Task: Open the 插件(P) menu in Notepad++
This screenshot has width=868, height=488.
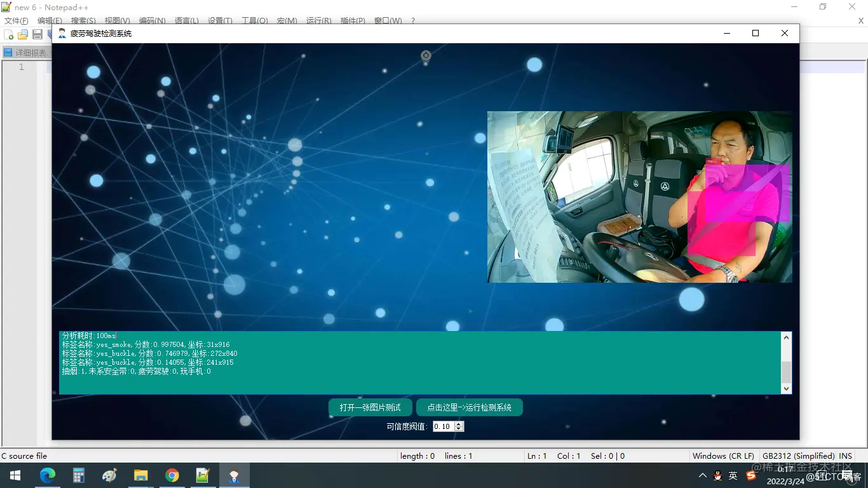Action: 353,21
